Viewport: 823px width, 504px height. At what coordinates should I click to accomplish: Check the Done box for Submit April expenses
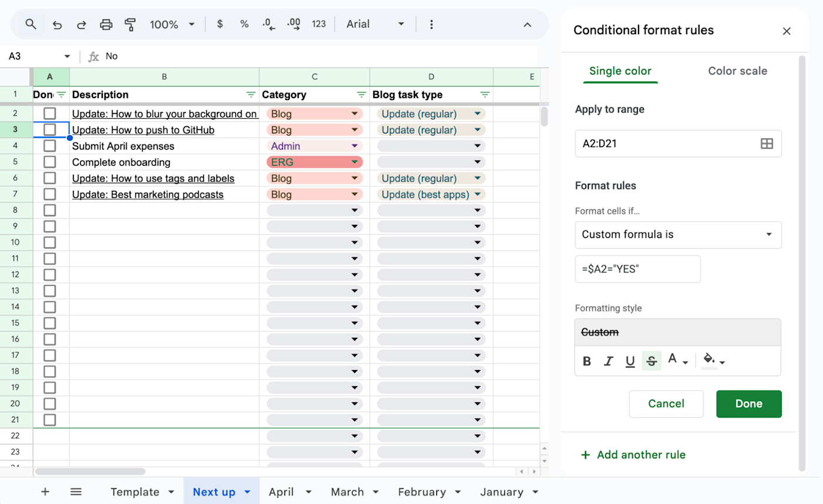pos(50,146)
